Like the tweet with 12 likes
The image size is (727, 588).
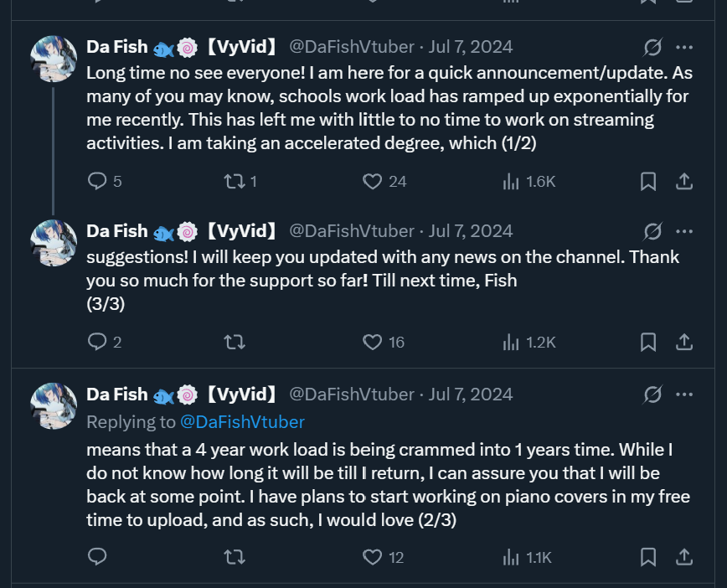click(373, 557)
